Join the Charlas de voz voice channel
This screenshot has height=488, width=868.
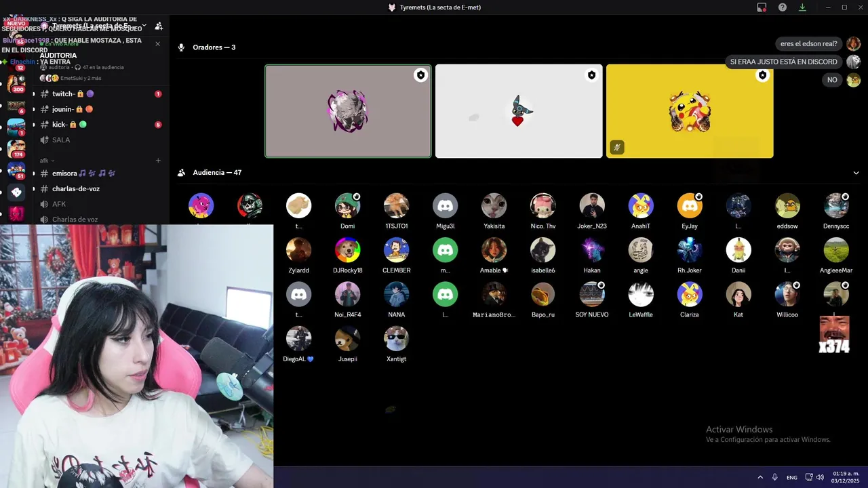(100, 220)
